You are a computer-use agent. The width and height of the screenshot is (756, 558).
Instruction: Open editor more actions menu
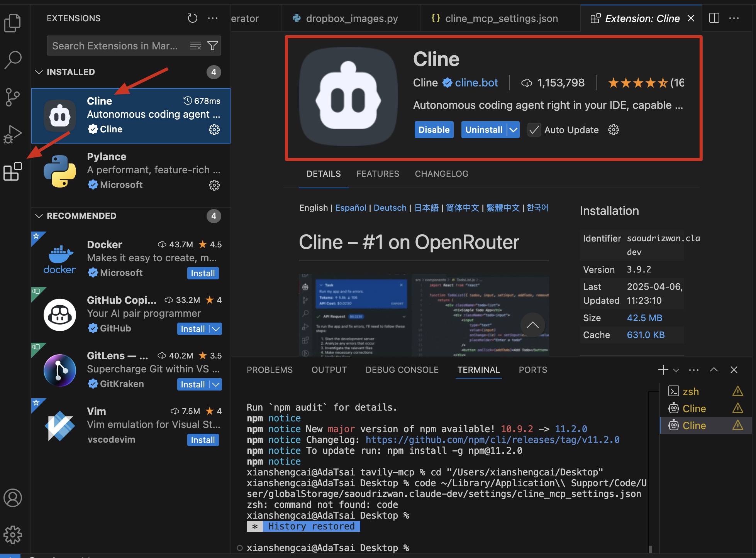point(734,18)
